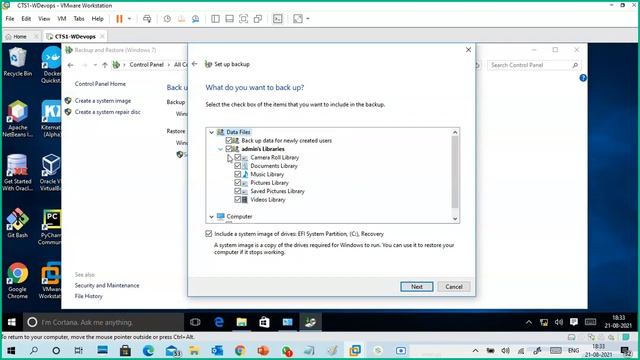Enter full screen mode via toolbar icon
Viewport: 640px width, 360px height.
[x=243, y=19]
